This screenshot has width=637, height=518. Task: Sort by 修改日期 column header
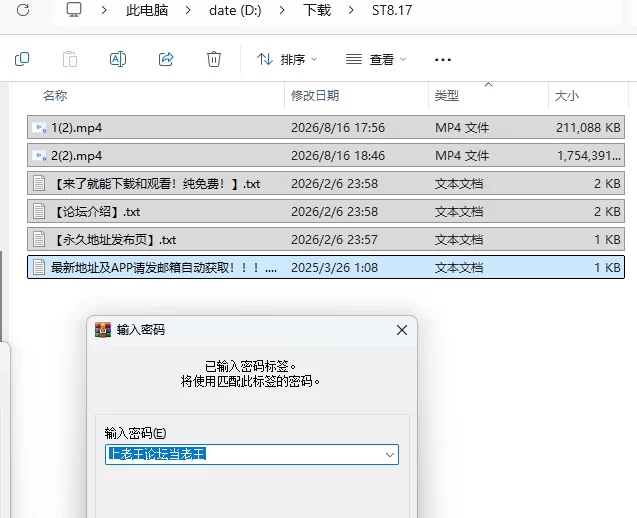315,96
